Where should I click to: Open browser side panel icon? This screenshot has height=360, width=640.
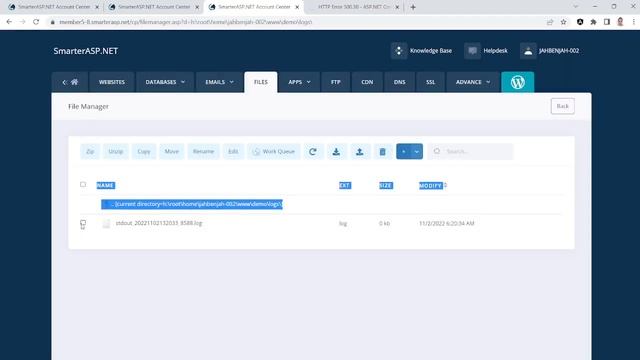pos(607,22)
